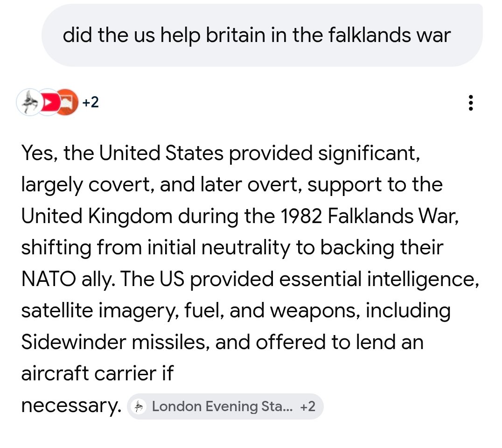The width and height of the screenshot is (502, 448).
Task: Click the word "Yes" starting the answer
Action: (x=38, y=153)
